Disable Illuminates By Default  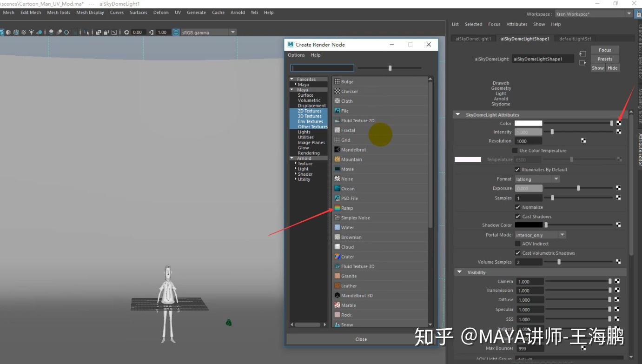coord(517,169)
